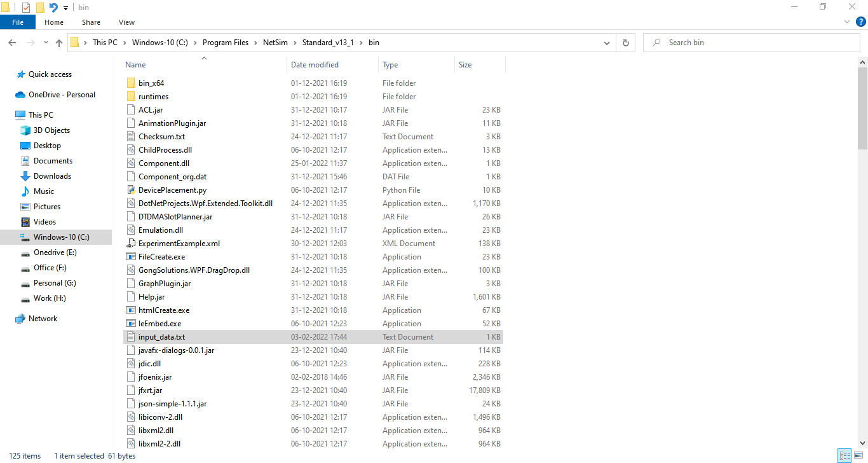Select the ExperimentExample.xml file icon
This screenshot has height=463, width=868.
(131, 244)
